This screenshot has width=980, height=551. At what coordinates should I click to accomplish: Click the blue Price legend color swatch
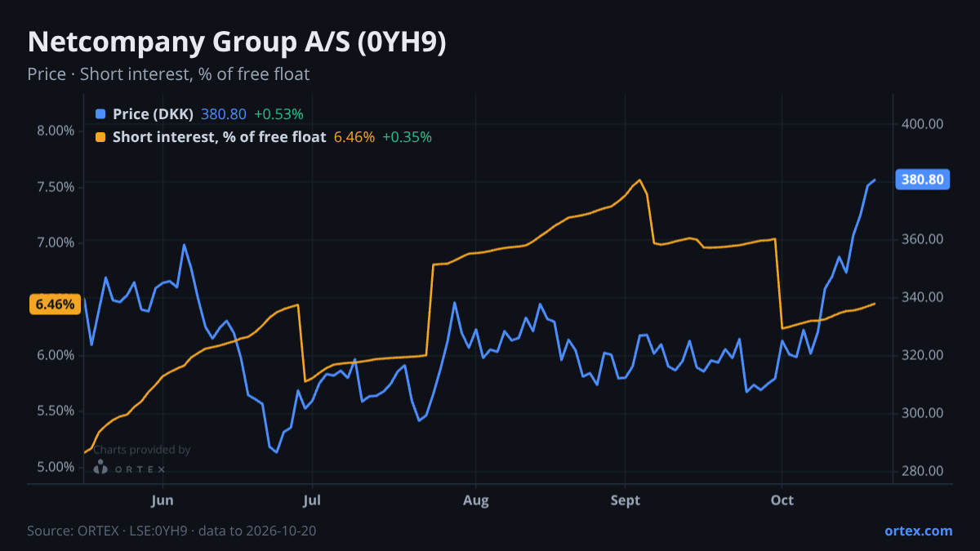click(x=100, y=114)
